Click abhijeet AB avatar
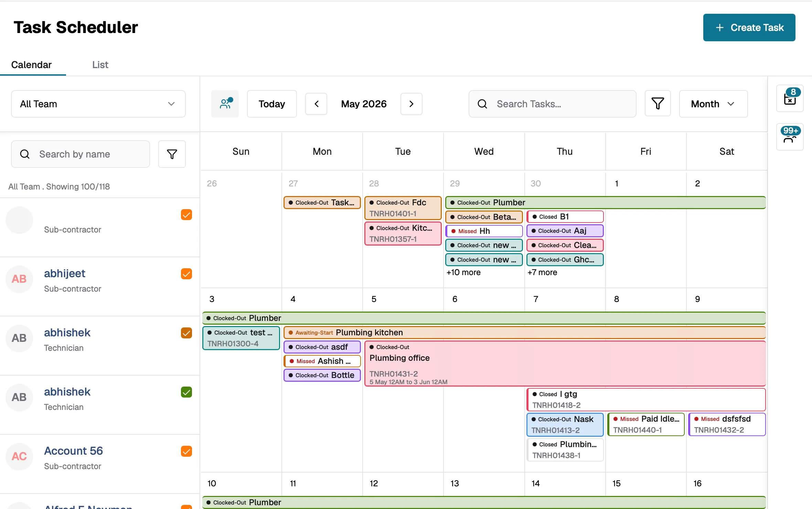This screenshot has width=812, height=509. [x=19, y=279]
